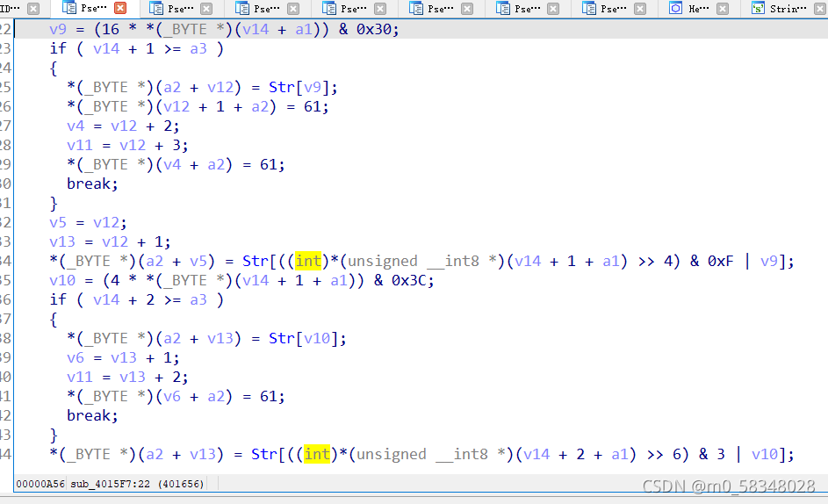This screenshot has width=828, height=504.
Task: Click the statement 'v4 = v12 + 2;'
Action: pos(123,126)
